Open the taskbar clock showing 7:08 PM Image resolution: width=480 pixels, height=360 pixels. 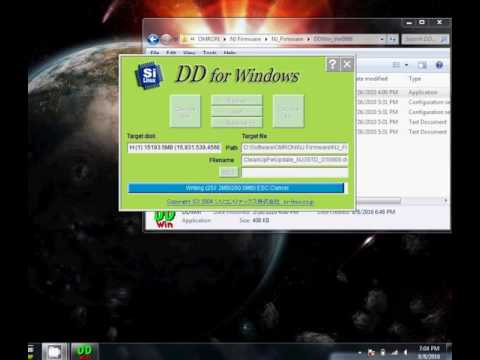click(429, 352)
